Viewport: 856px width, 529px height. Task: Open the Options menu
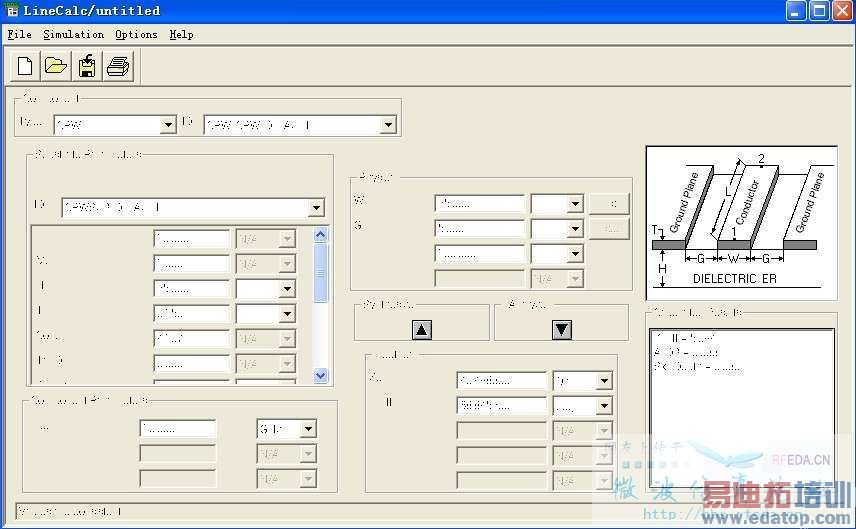[x=136, y=34]
